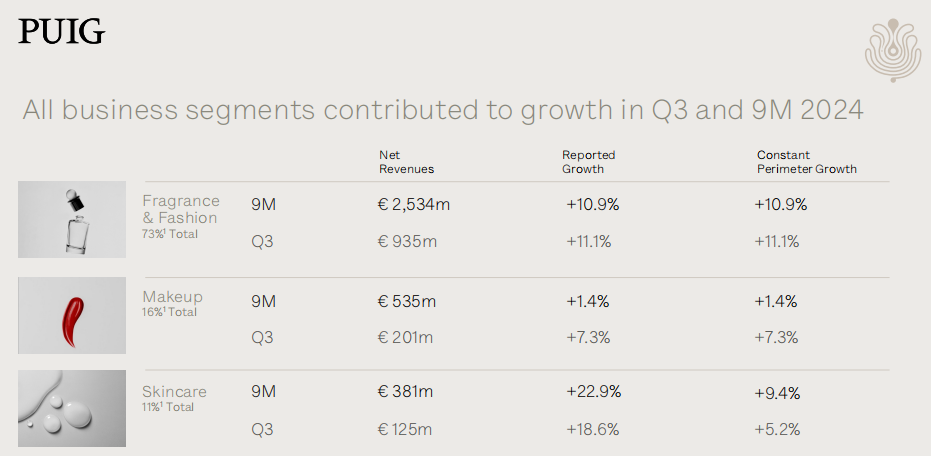The image size is (931, 456).
Task: Select the skincare droplets thumbnail
Action: tap(72, 407)
